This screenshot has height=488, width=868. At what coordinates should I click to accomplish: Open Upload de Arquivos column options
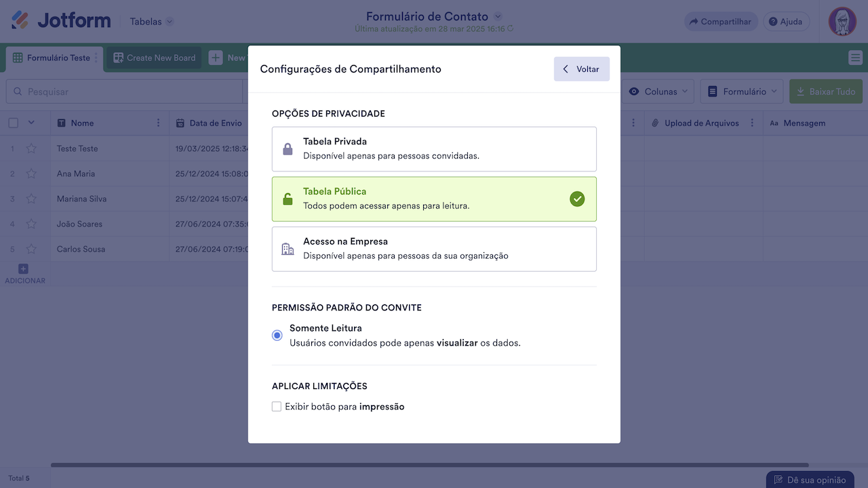pyautogui.click(x=753, y=123)
